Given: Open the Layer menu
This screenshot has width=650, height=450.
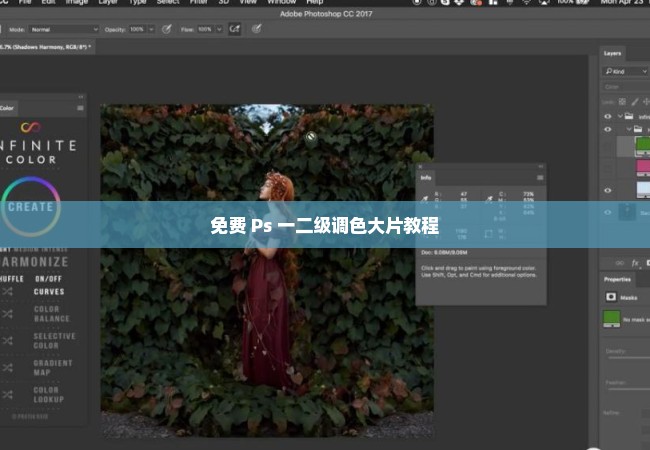Looking at the screenshot, I should 108,2.
